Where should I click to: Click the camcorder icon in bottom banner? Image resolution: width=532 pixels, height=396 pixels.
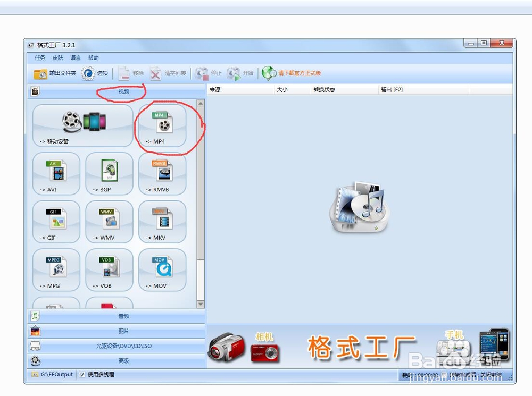[227, 347]
